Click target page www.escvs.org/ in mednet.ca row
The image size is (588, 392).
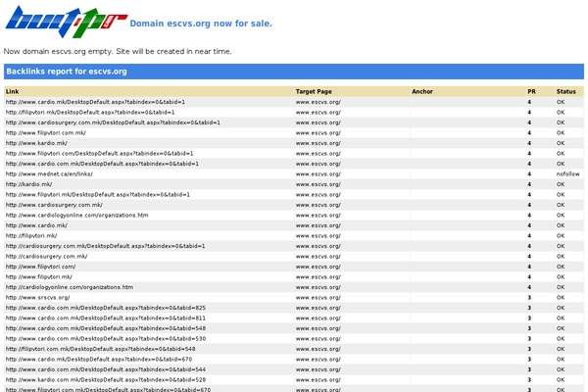click(x=318, y=174)
